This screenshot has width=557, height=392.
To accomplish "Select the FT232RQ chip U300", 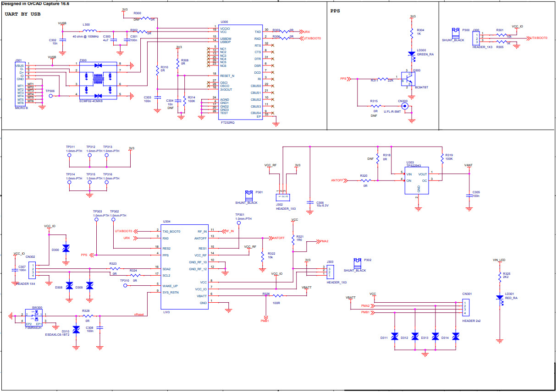I will 241,71.
